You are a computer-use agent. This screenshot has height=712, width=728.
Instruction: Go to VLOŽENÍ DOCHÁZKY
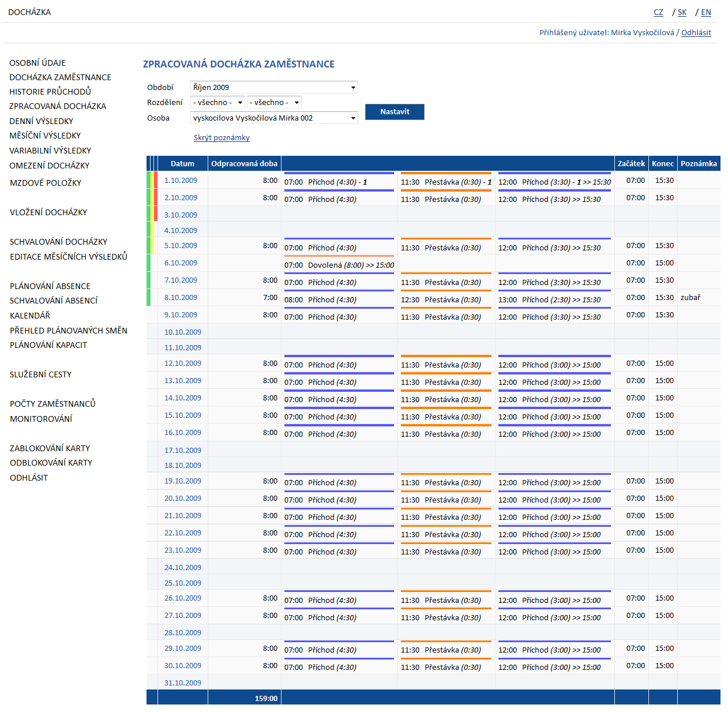[x=48, y=212]
